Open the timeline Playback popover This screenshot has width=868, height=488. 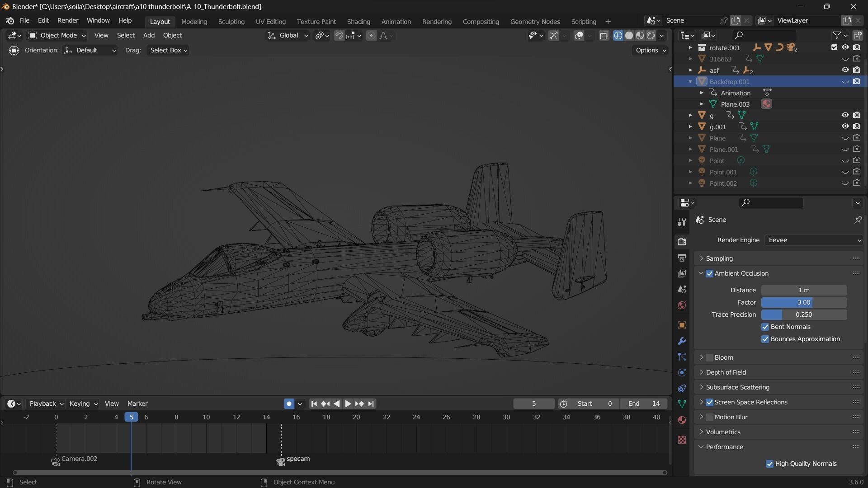coord(46,404)
